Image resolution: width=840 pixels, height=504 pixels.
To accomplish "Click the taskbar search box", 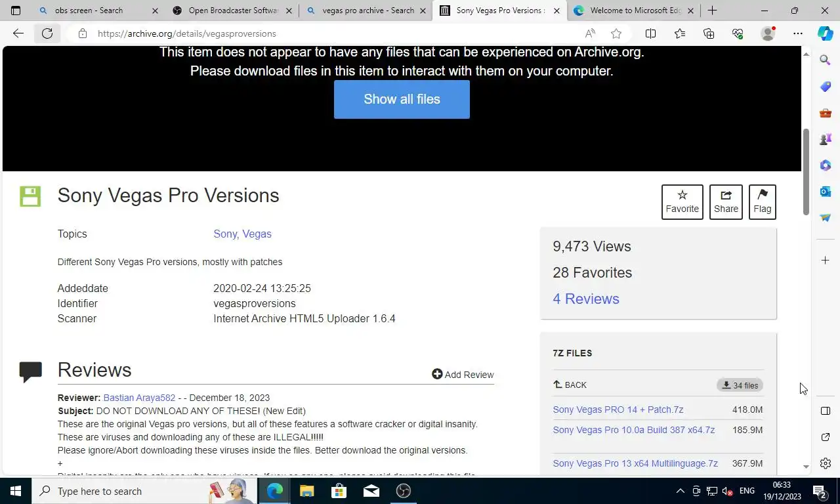I will coord(144,491).
